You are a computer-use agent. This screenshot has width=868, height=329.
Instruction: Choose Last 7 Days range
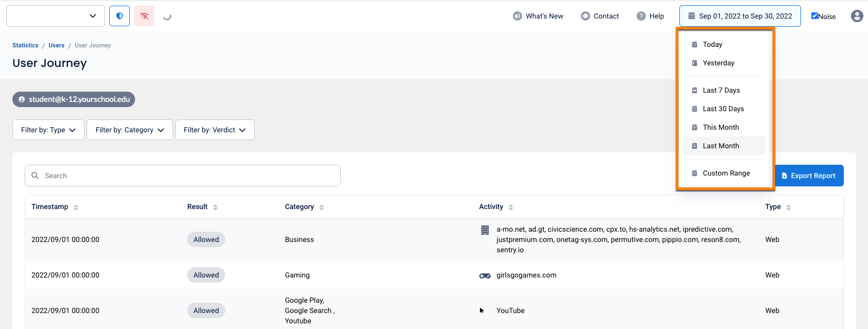pos(724,90)
